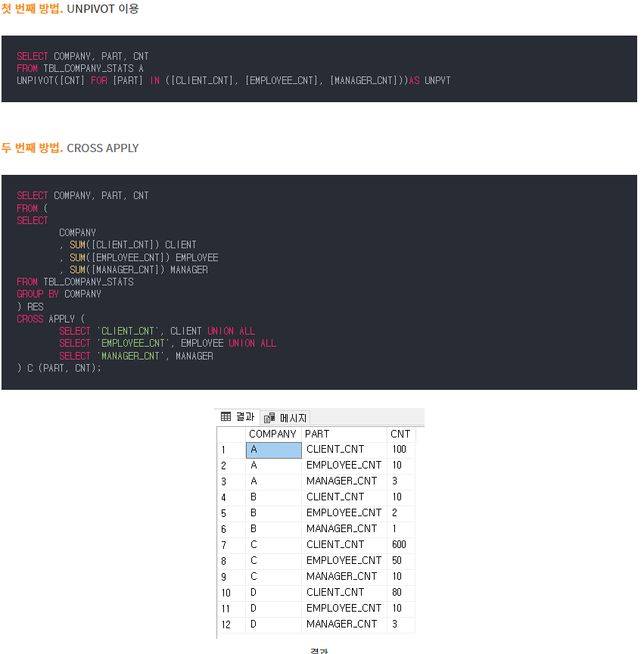Select the 결과 tab label
Image resolution: width=644 pixels, height=654 pixels.
click(x=244, y=416)
